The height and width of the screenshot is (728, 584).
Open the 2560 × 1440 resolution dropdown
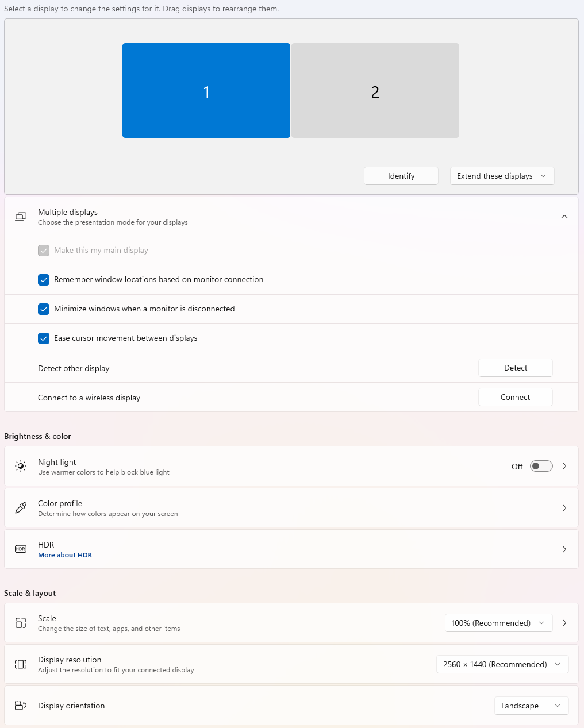tap(502, 664)
